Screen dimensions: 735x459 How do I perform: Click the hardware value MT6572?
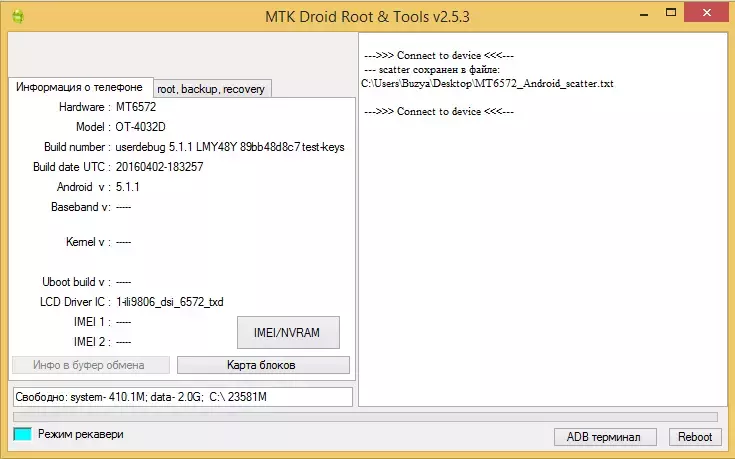136,107
